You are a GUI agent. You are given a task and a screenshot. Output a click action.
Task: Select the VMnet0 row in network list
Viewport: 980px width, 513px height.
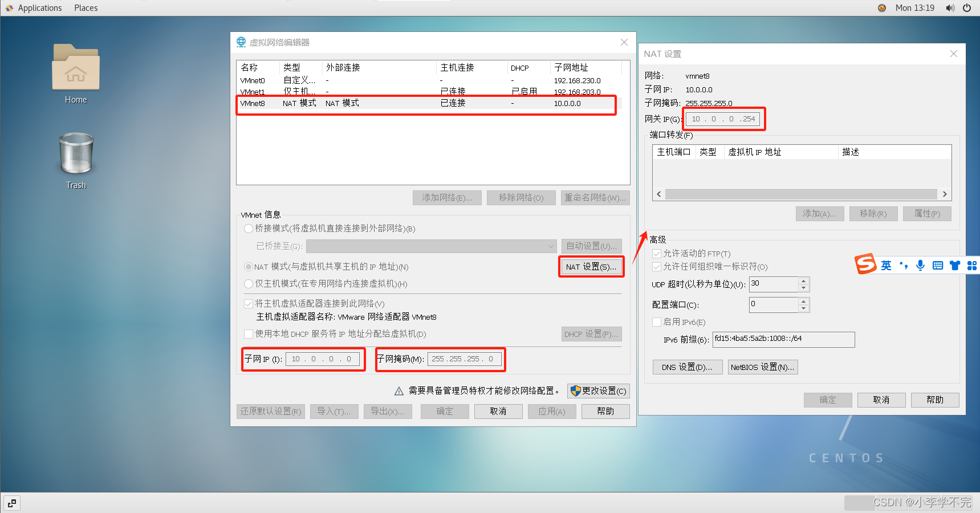click(429, 81)
